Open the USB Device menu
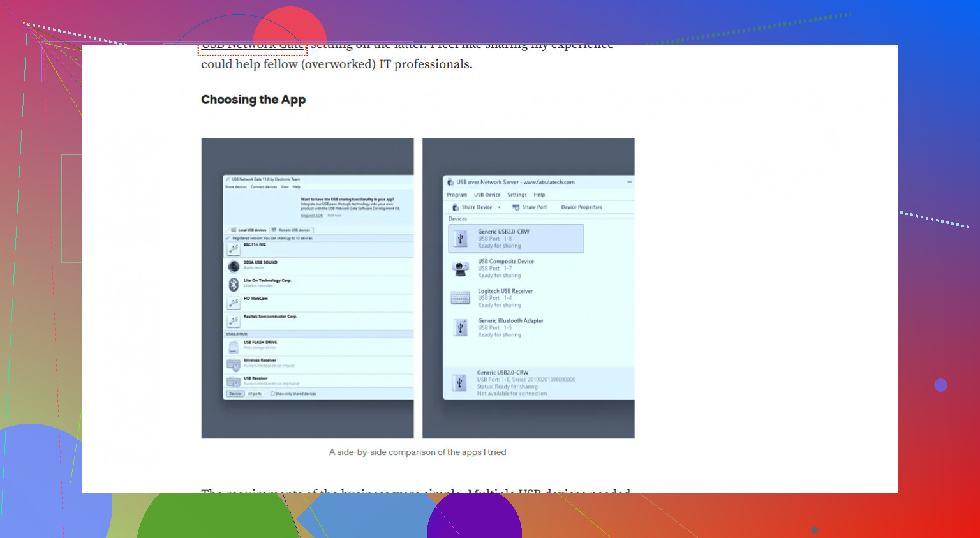Viewport: 980px width, 538px height. (487, 195)
